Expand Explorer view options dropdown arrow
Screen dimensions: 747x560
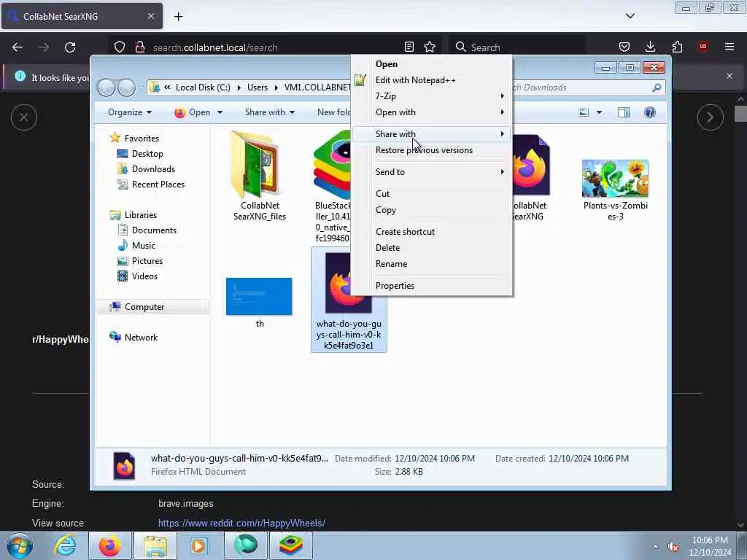[599, 112]
